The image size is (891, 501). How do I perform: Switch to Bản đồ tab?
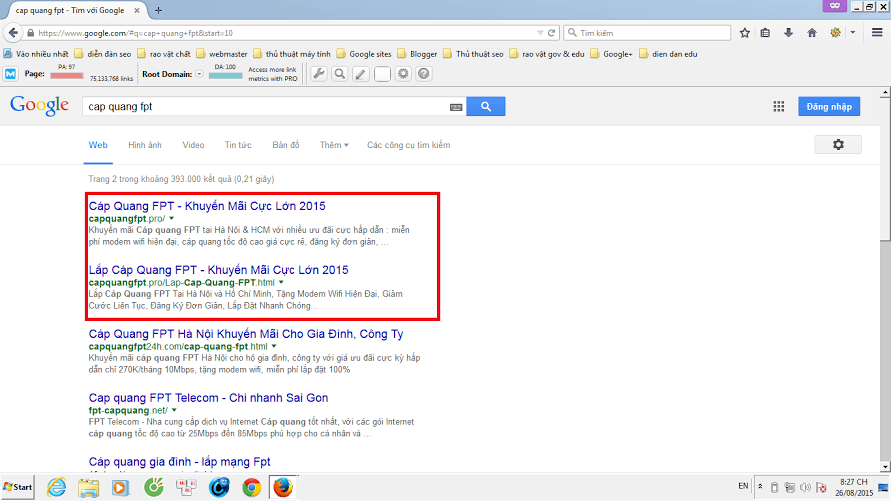[x=286, y=145]
